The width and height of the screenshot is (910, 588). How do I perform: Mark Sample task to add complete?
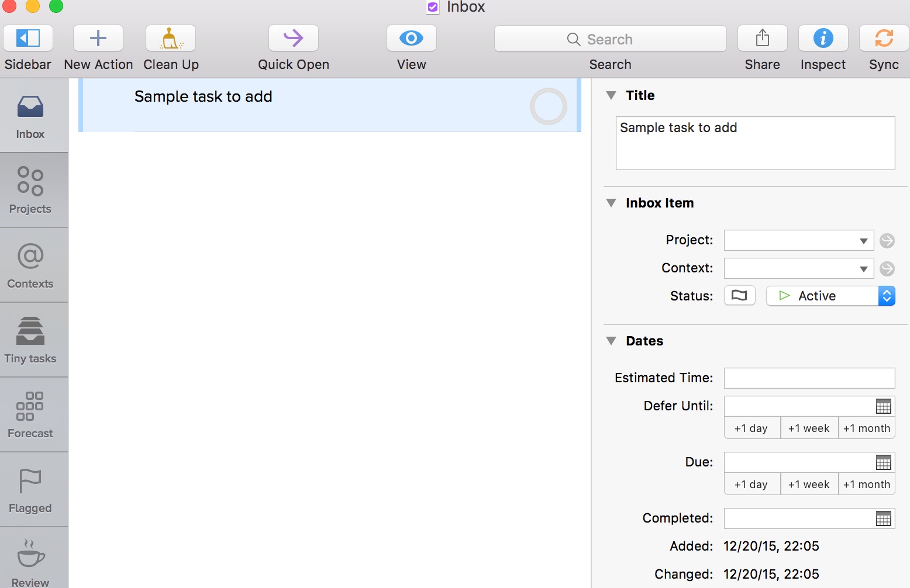(549, 106)
